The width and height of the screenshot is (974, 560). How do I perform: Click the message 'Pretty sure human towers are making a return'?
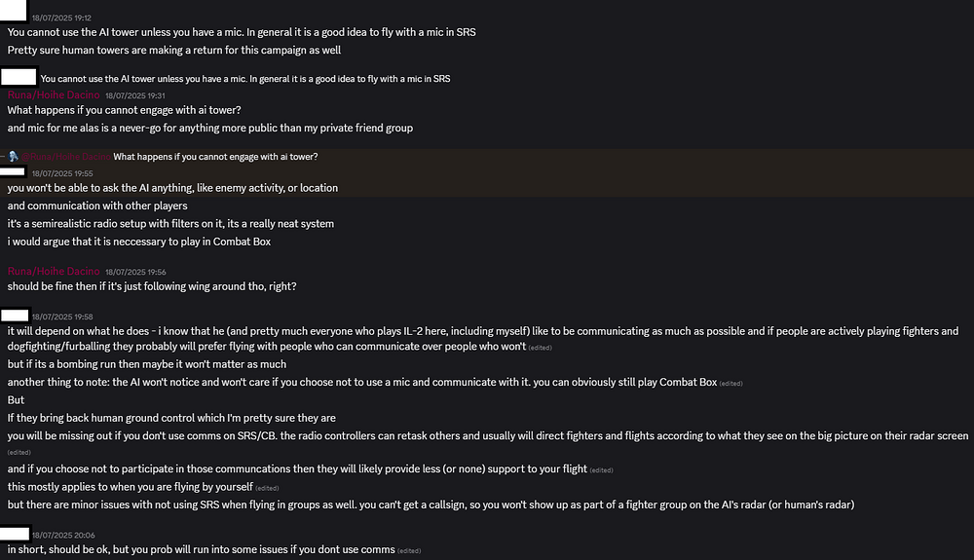click(x=173, y=50)
